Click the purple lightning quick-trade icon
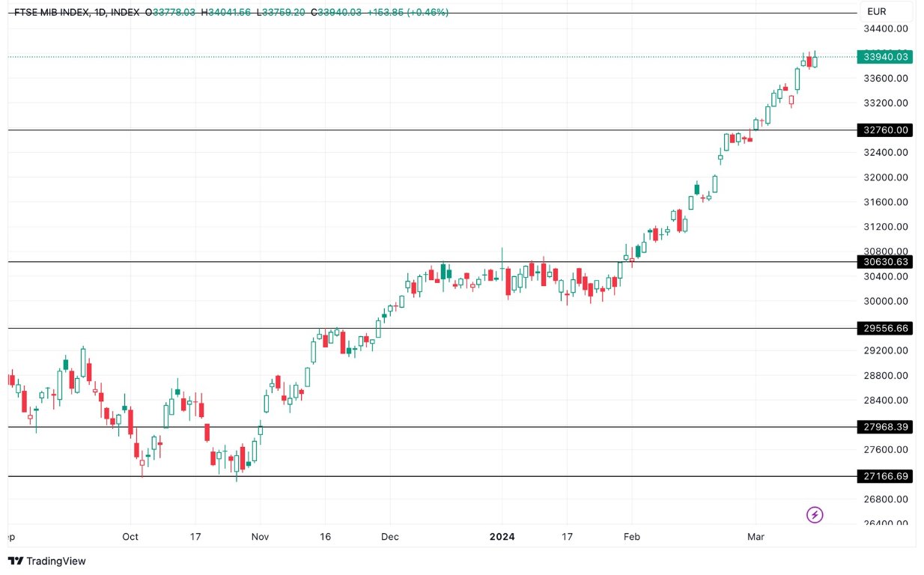924x575 pixels. click(813, 514)
